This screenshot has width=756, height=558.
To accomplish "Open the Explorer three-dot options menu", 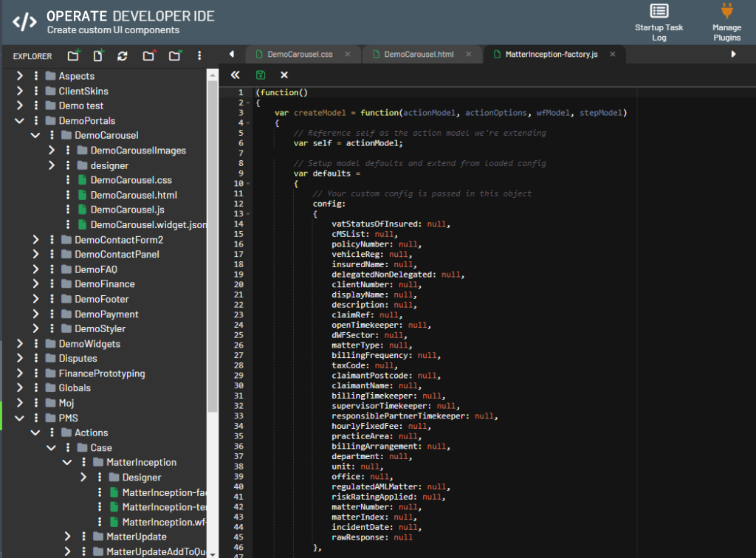I will coord(199,55).
